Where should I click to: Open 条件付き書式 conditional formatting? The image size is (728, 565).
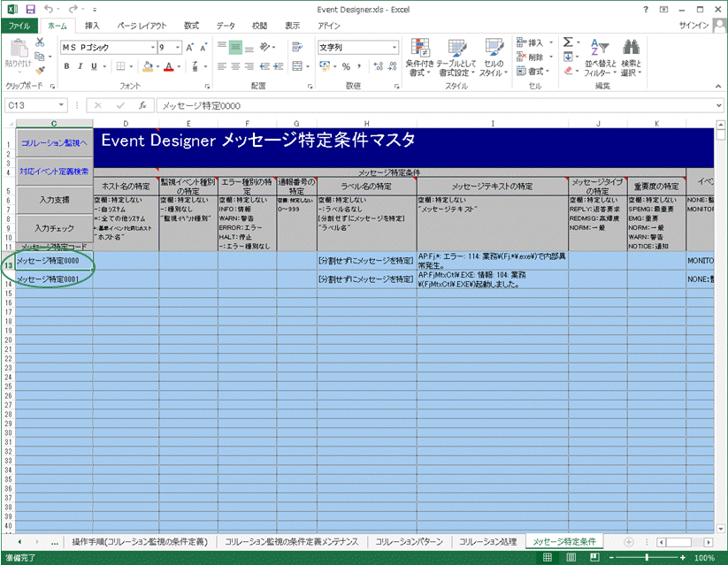coord(419,57)
